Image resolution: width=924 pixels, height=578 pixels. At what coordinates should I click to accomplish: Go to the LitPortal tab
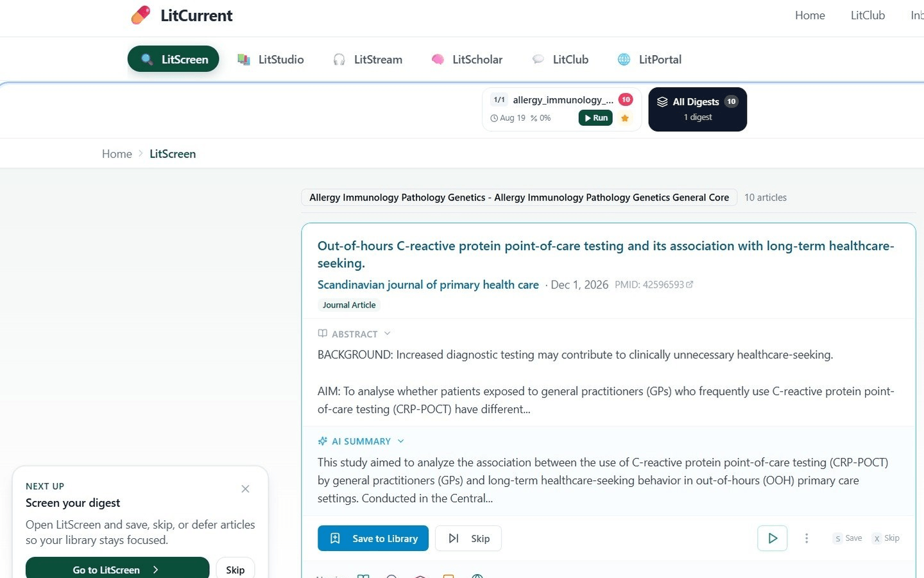pos(649,59)
